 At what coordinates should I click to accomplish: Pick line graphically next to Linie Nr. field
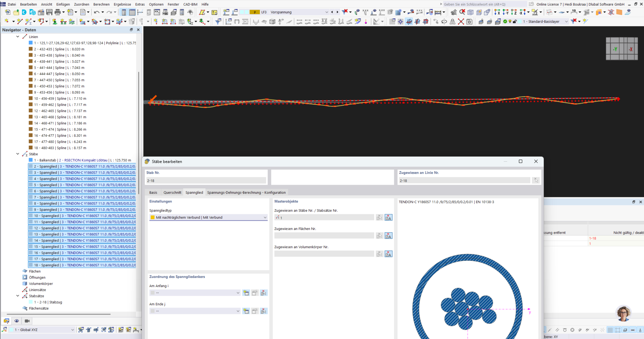[x=536, y=180]
